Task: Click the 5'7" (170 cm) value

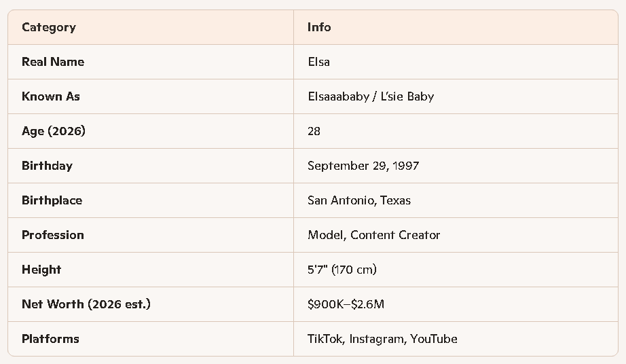Action: click(x=342, y=270)
